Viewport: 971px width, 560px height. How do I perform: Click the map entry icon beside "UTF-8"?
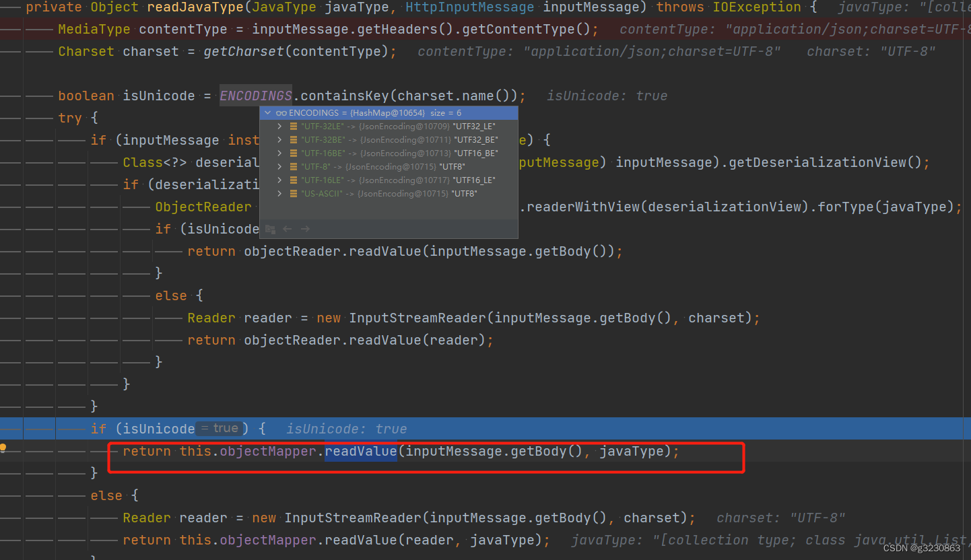[x=294, y=166]
